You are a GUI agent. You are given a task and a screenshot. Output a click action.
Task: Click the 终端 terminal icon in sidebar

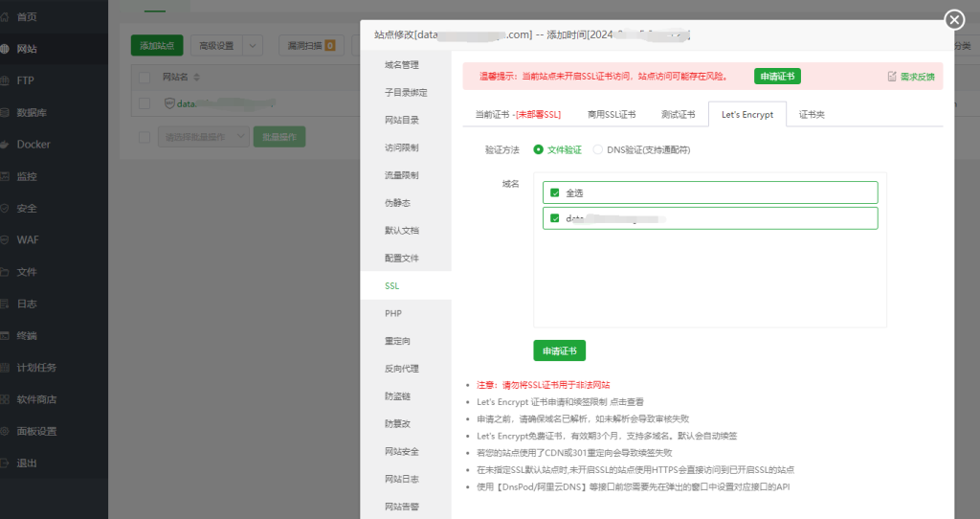[x=7, y=336]
